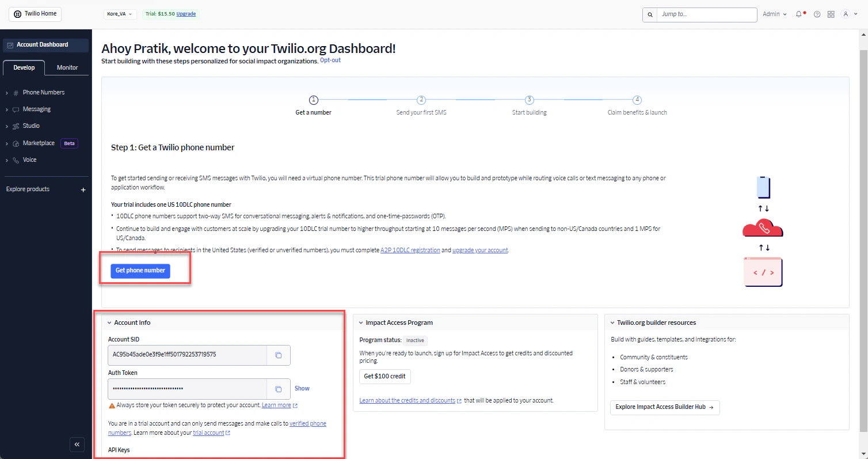The height and width of the screenshot is (459, 868).
Task: Click the Upgrade link next to the trial balance
Action: [186, 14]
